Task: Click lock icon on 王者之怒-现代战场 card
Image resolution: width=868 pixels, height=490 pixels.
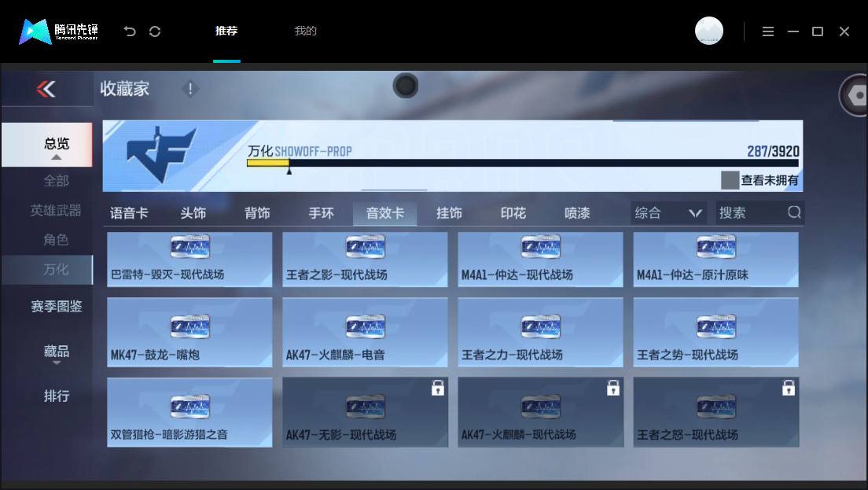Action: (789, 388)
